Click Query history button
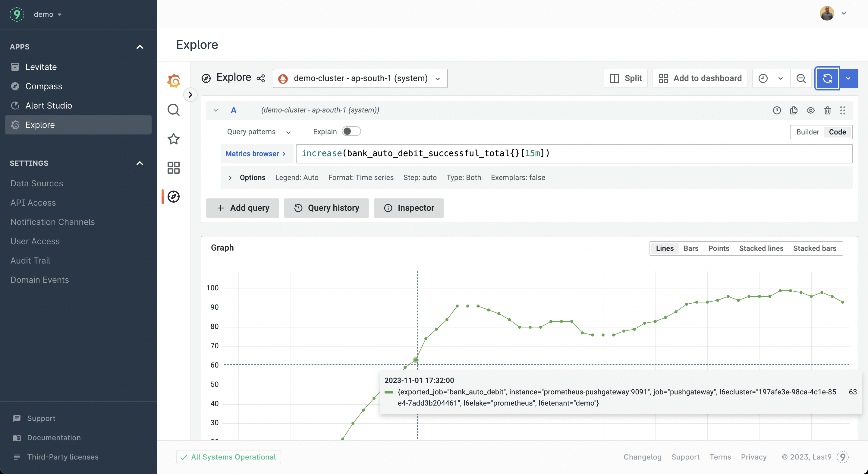Viewport: 868px width, 474px height. [x=326, y=208]
